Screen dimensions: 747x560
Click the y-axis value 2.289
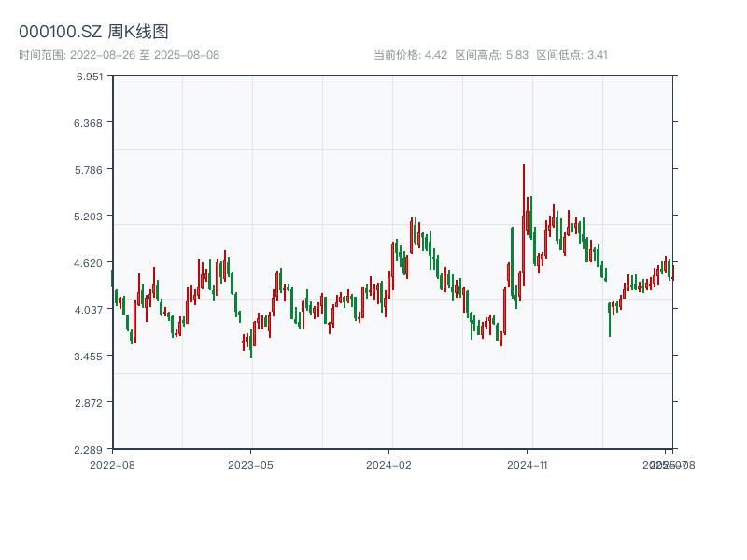click(88, 450)
